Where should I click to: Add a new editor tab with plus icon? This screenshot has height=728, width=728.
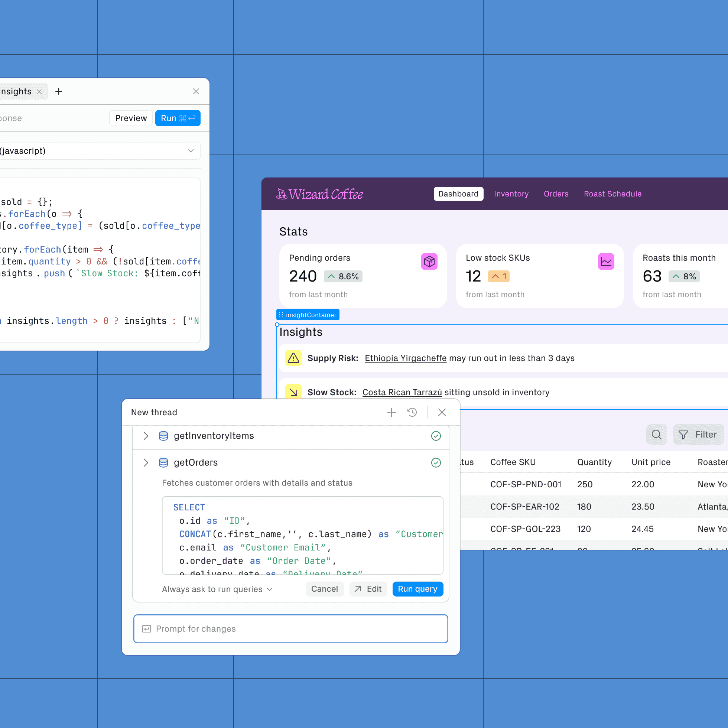(x=59, y=91)
